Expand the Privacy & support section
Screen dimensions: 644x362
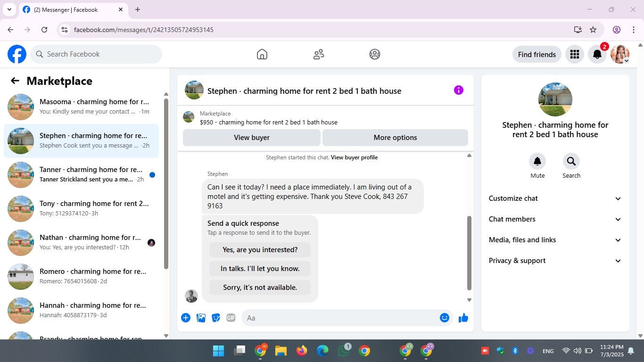(555, 261)
